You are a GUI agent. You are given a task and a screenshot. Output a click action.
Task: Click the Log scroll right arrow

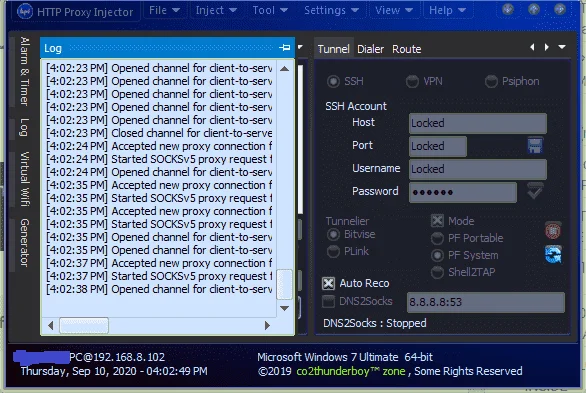[x=267, y=326]
